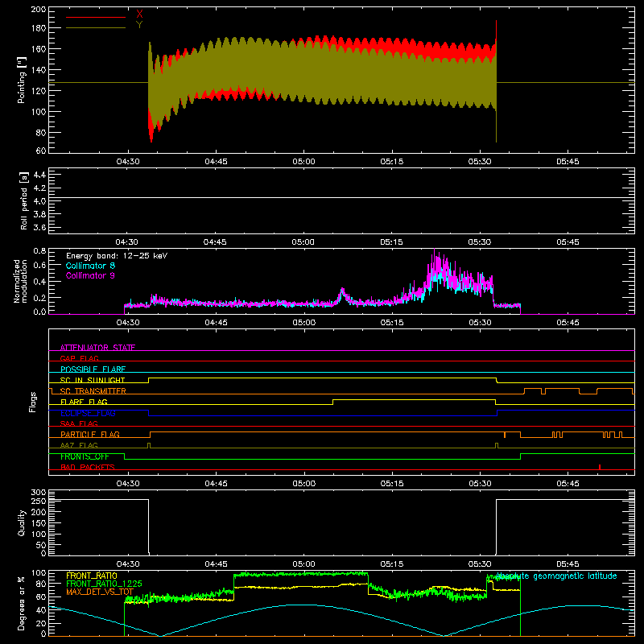Image resolution: width=644 pixels, height=644 pixels.
Task: Click the orange 'MAX_DET_VS_TOT' legend label
Action: point(100,592)
